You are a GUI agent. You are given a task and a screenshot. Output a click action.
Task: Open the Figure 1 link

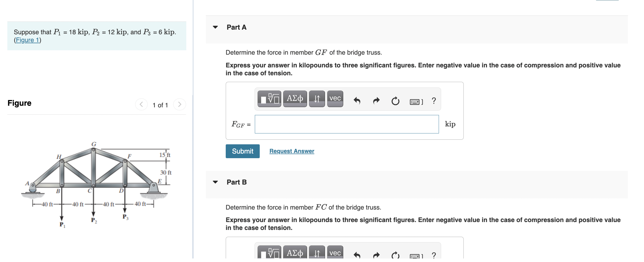pos(27,40)
